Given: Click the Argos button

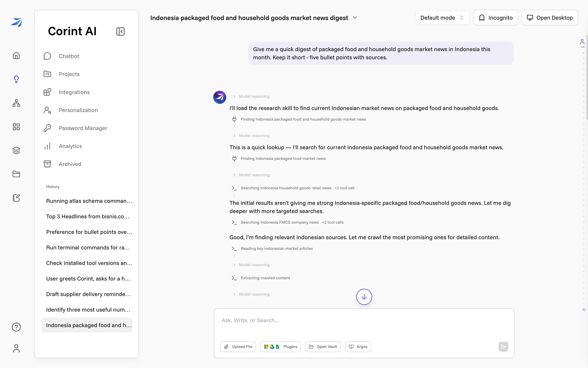Looking at the screenshot, I should 358,347.
